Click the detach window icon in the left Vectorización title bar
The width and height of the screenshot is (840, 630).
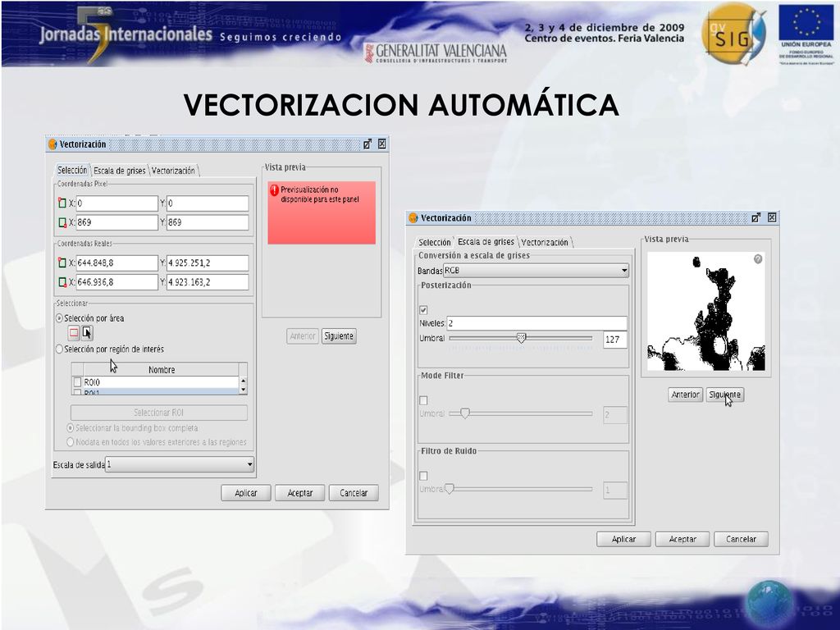(x=367, y=144)
